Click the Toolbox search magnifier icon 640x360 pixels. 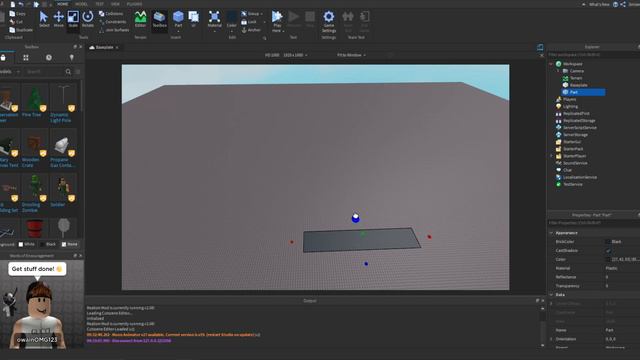[x=68, y=72]
